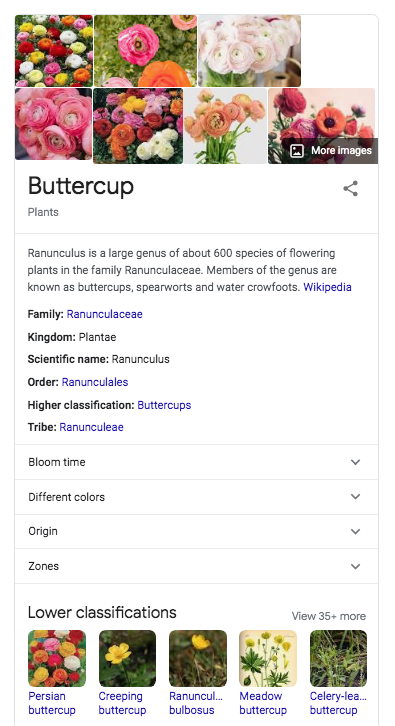Open the peach ranunculus in vase image

pyautogui.click(x=225, y=126)
